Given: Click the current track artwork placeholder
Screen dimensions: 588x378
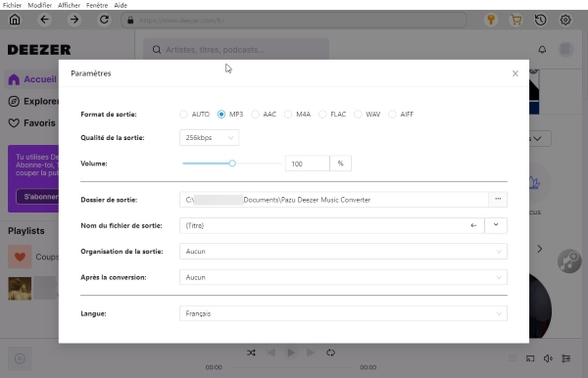Looking at the screenshot, I should (20, 358).
